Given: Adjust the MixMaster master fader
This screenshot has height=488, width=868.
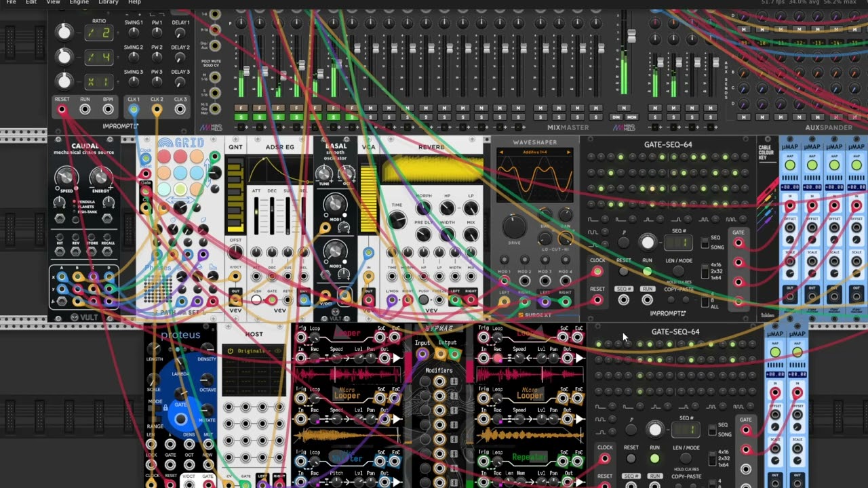Looking at the screenshot, I should (x=631, y=36).
